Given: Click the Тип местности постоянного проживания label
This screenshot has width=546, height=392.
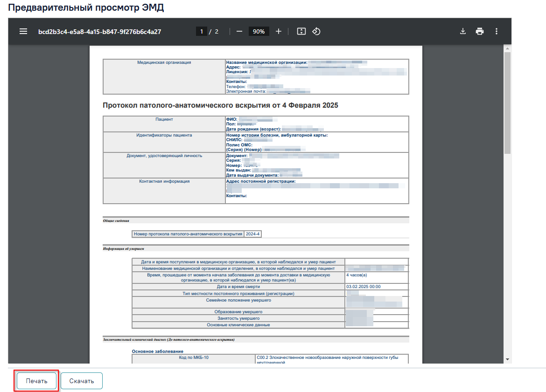Looking at the screenshot, I should tap(238, 294).
